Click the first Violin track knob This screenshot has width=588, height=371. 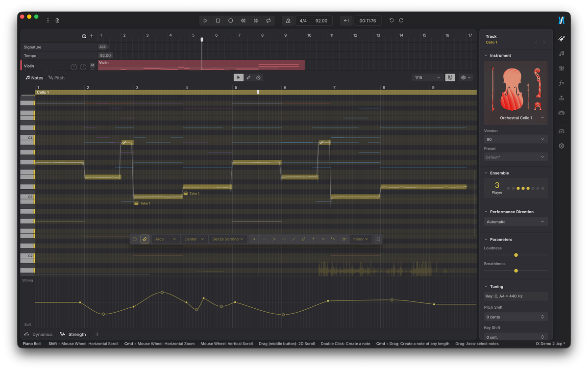click(x=74, y=66)
